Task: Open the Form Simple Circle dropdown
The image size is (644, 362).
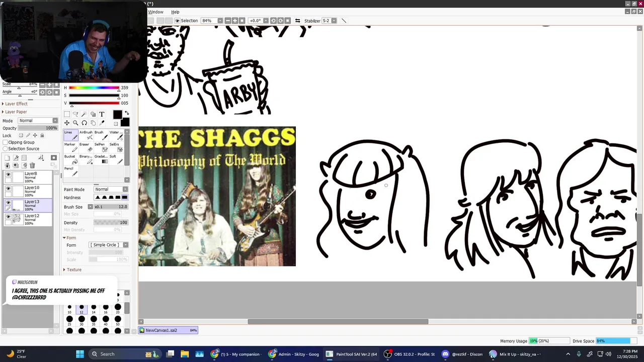Action: (109, 245)
